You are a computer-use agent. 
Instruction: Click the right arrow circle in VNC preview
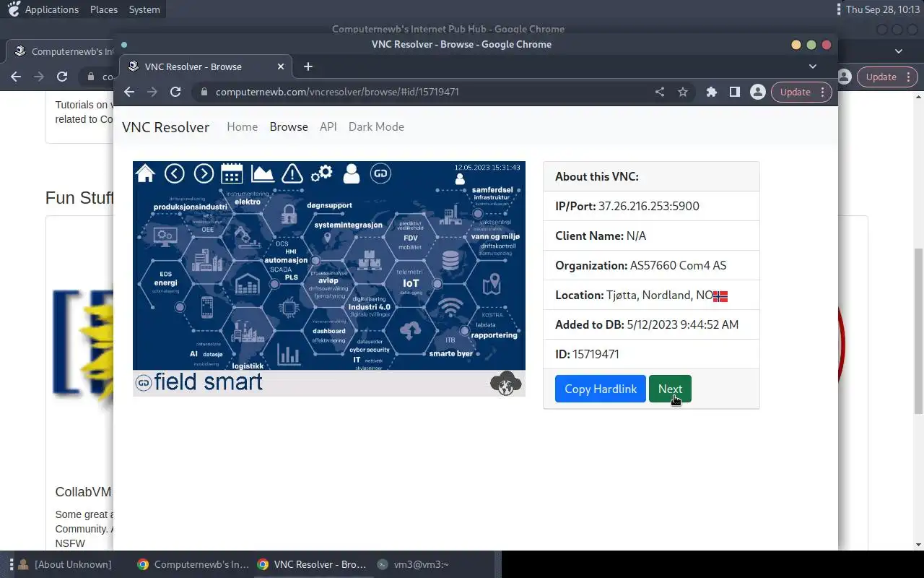(204, 173)
